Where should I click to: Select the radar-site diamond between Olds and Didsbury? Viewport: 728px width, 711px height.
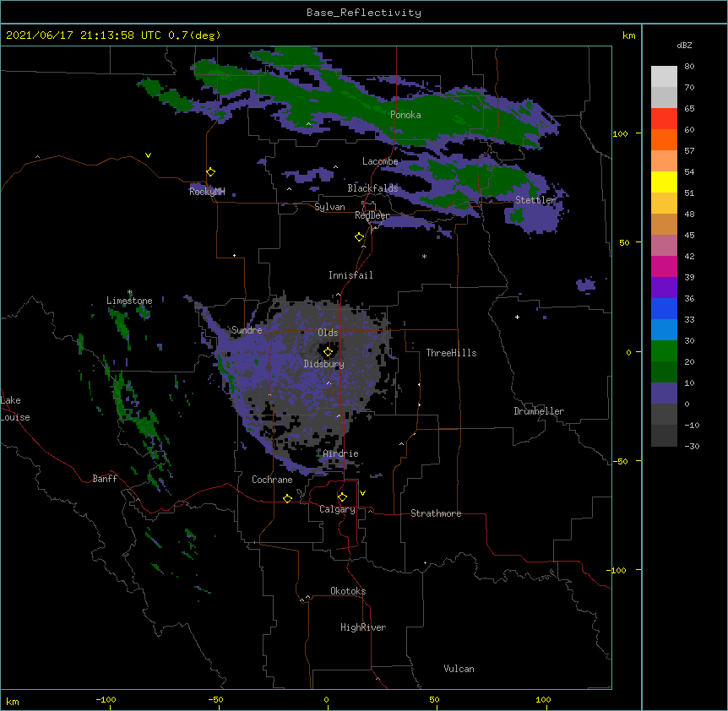(x=329, y=352)
